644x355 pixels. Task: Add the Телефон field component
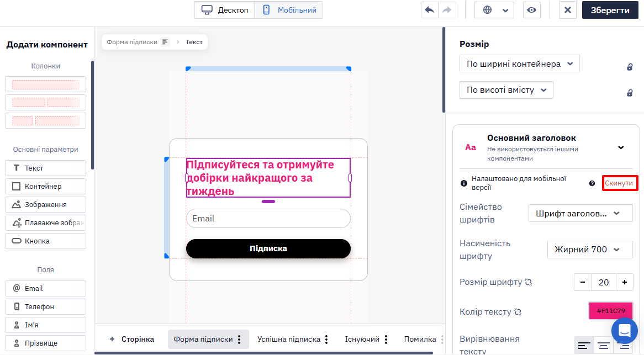point(46,306)
